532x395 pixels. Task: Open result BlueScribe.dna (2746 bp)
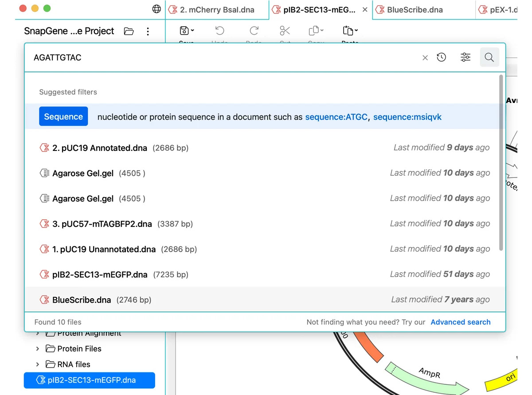(x=265, y=300)
